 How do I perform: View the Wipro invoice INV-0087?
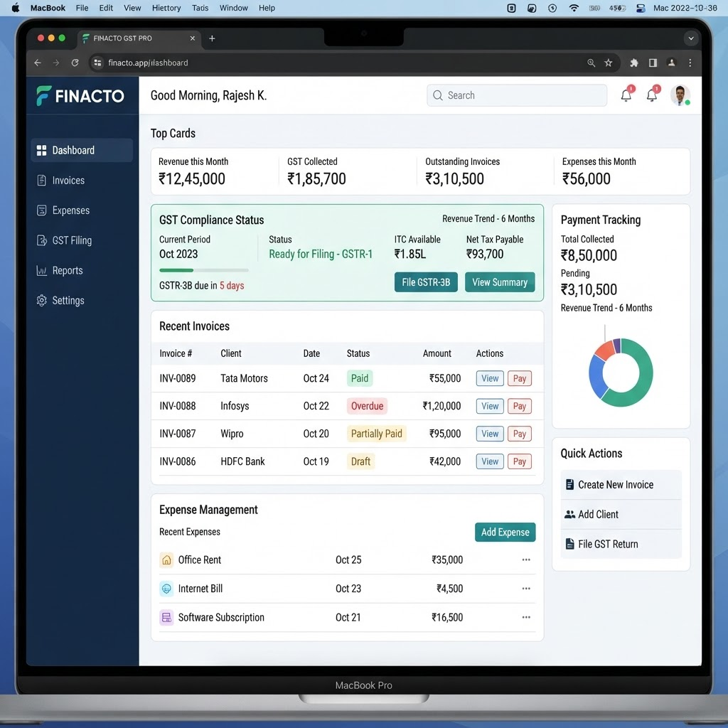(x=490, y=434)
